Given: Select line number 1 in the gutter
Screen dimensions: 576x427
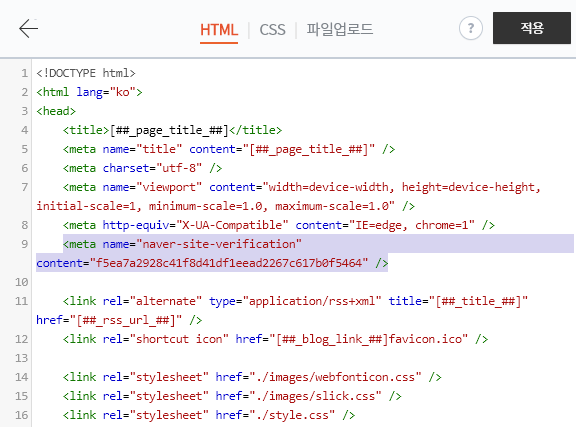Looking at the screenshot, I should pos(24,73).
